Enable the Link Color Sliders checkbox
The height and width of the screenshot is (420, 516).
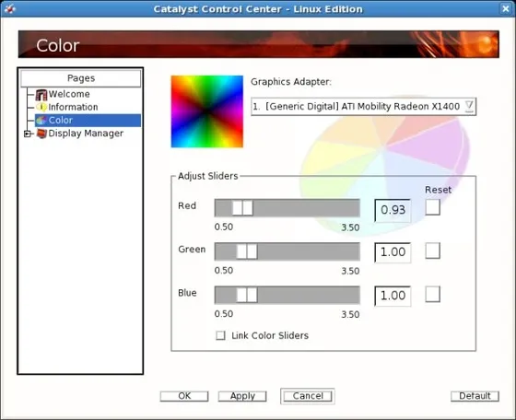pos(220,335)
